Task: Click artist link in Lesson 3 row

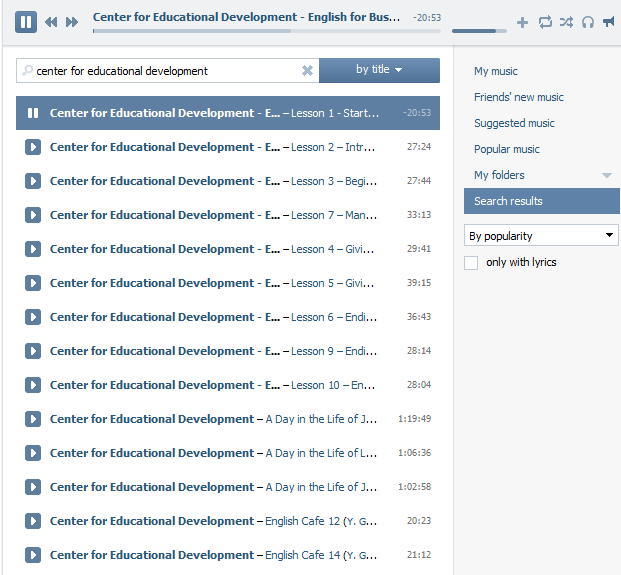Action: click(x=165, y=181)
